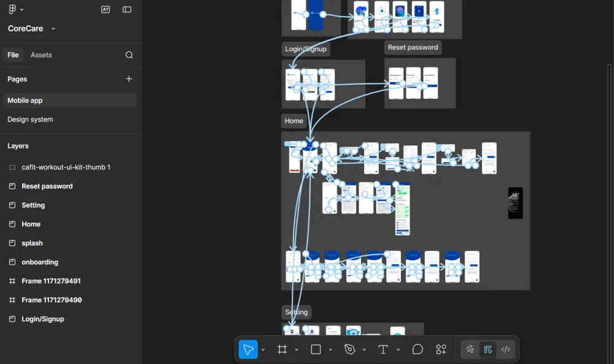Image resolution: width=614 pixels, height=364 pixels.
Task: Select the Frame tool in toolbar
Action: (282, 349)
